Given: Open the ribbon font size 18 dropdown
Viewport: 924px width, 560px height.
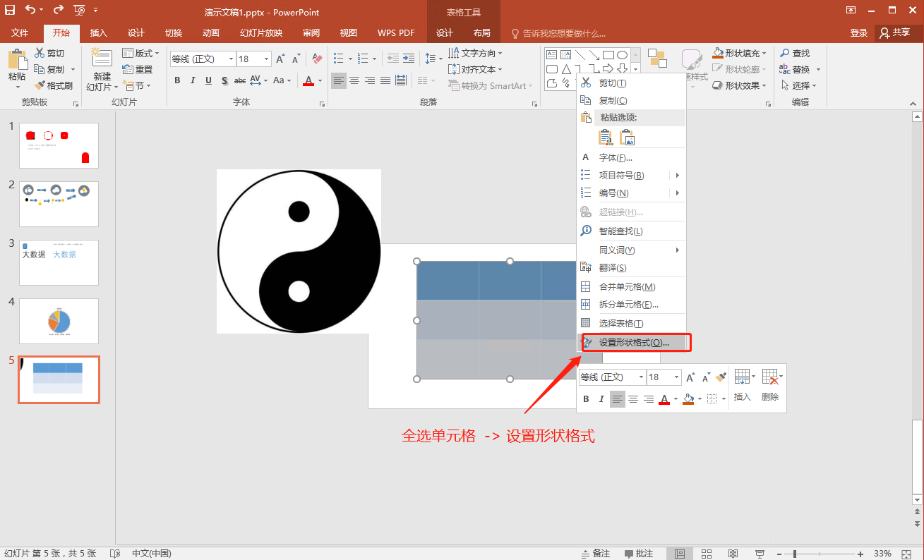Looking at the screenshot, I should [266, 59].
